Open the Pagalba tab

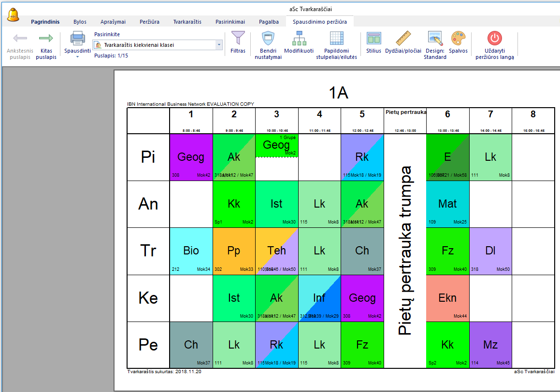pyautogui.click(x=269, y=22)
